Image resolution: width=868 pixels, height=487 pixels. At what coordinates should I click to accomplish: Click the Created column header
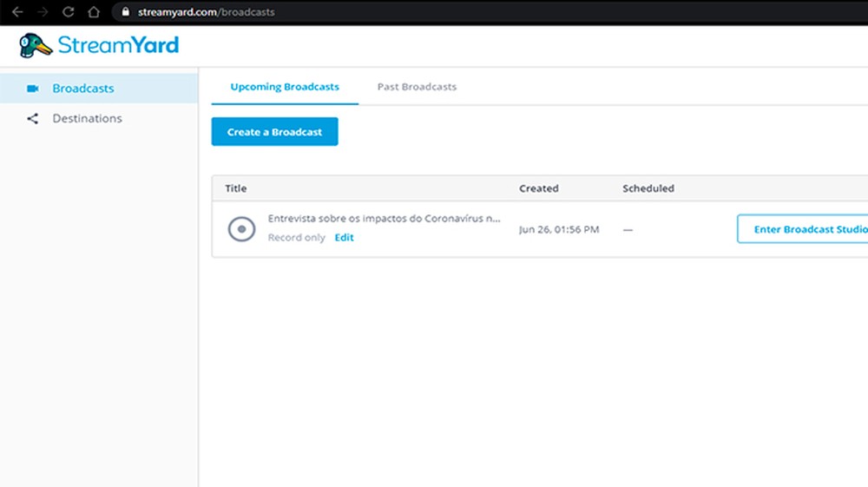[x=539, y=188]
